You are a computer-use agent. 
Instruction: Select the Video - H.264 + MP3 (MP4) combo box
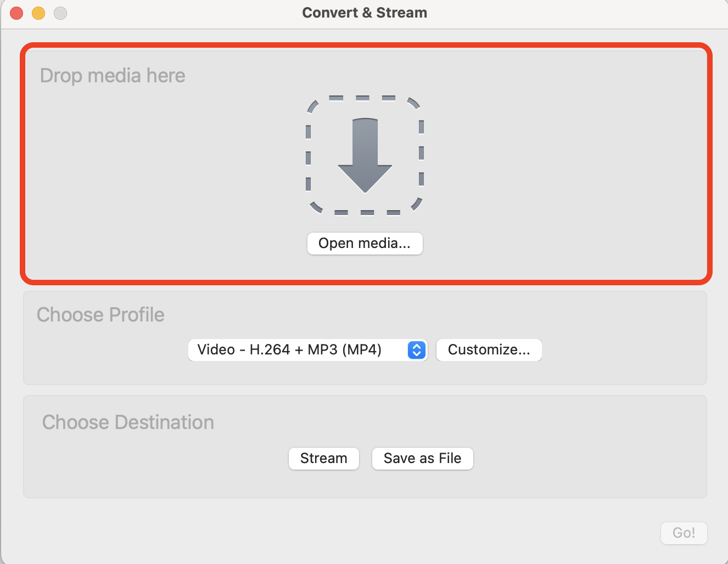[307, 349]
